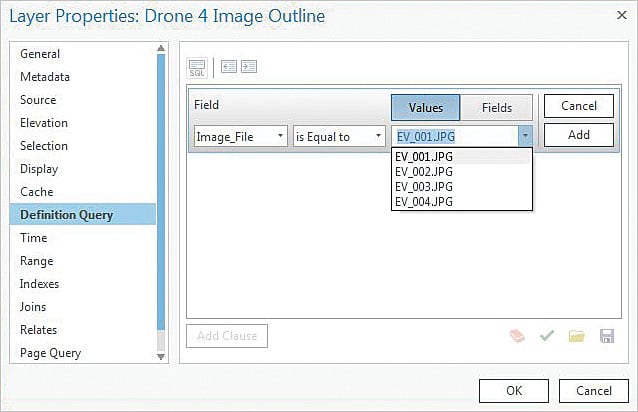Clear the query with eraser icon

(518, 336)
